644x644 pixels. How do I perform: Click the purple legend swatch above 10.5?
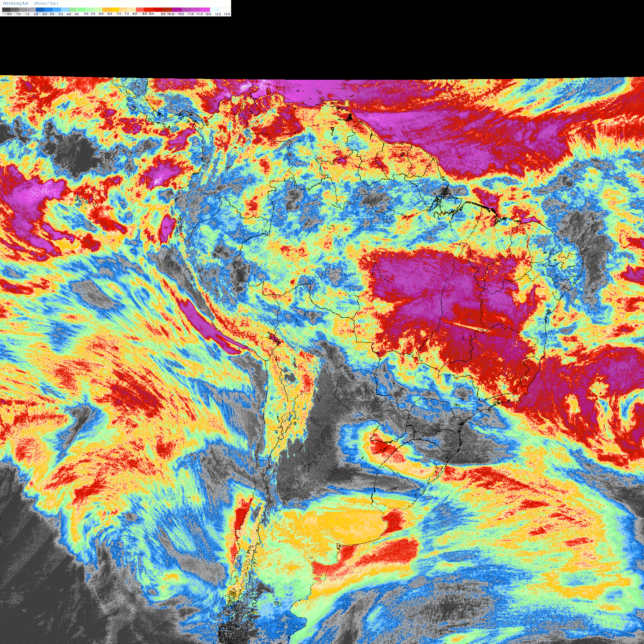pos(177,10)
